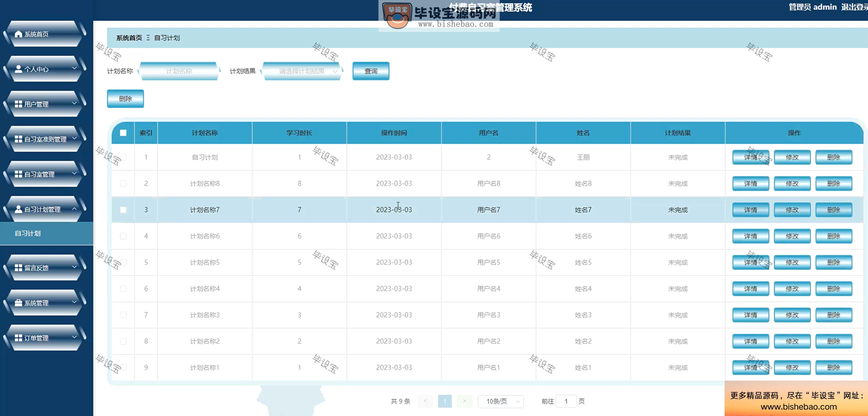868x416 pixels.
Task: Click the person icon beside 个人中心
Action: point(18,69)
